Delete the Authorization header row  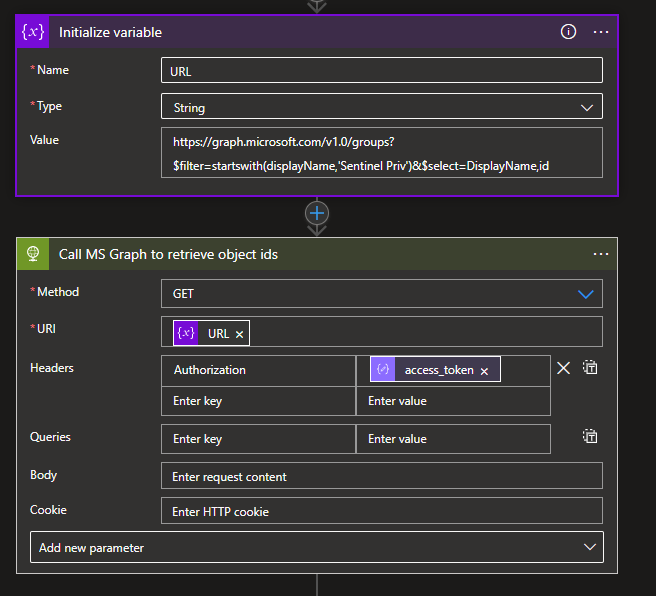point(563,368)
